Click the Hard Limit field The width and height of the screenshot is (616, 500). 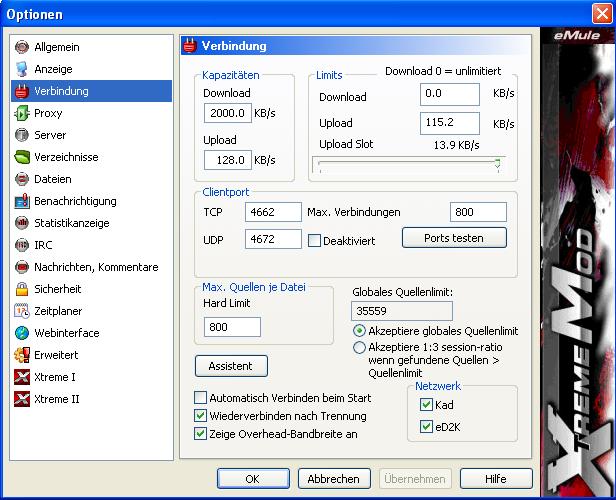point(232,327)
